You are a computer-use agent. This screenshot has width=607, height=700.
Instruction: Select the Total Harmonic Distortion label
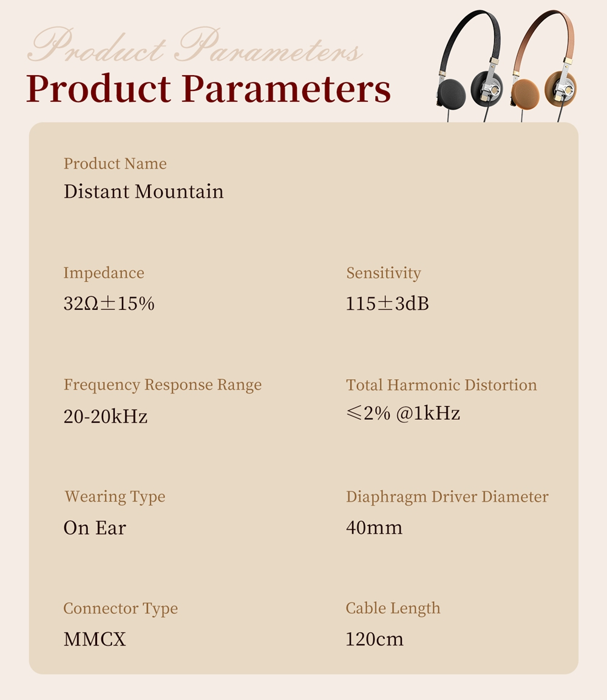pyautogui.click(x=441, y=385)
